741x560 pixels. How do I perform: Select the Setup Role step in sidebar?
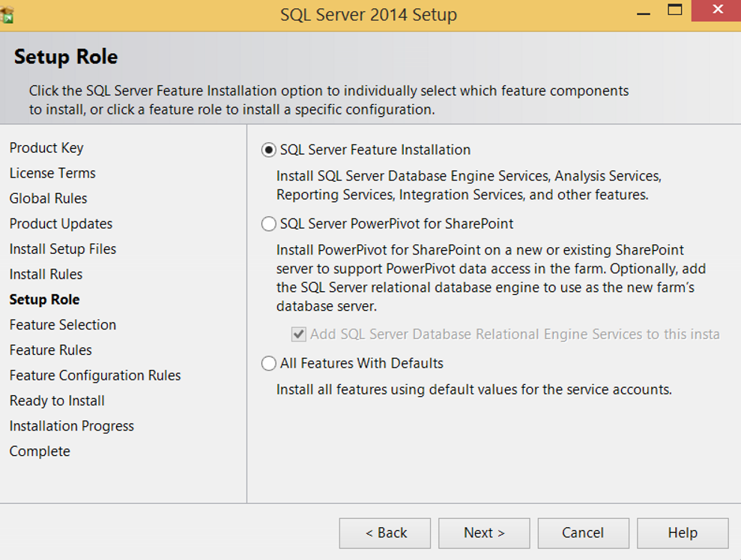click(x=44, y=299)
